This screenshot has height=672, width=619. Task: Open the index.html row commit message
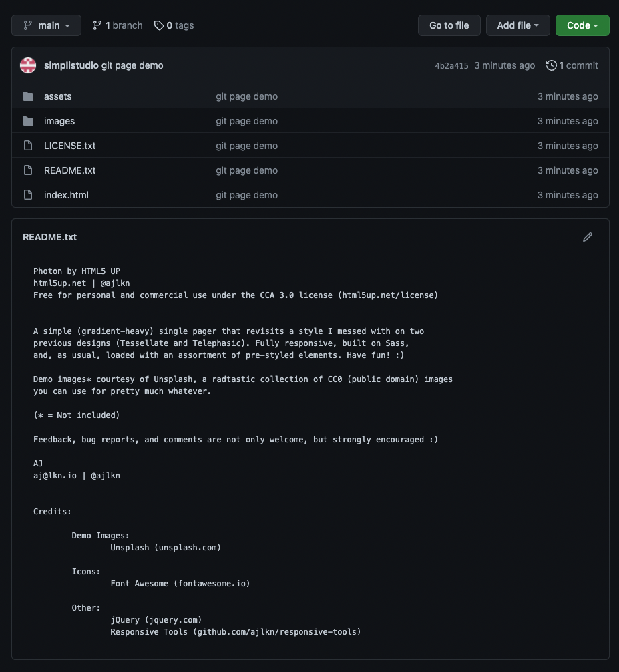[247, 195]
